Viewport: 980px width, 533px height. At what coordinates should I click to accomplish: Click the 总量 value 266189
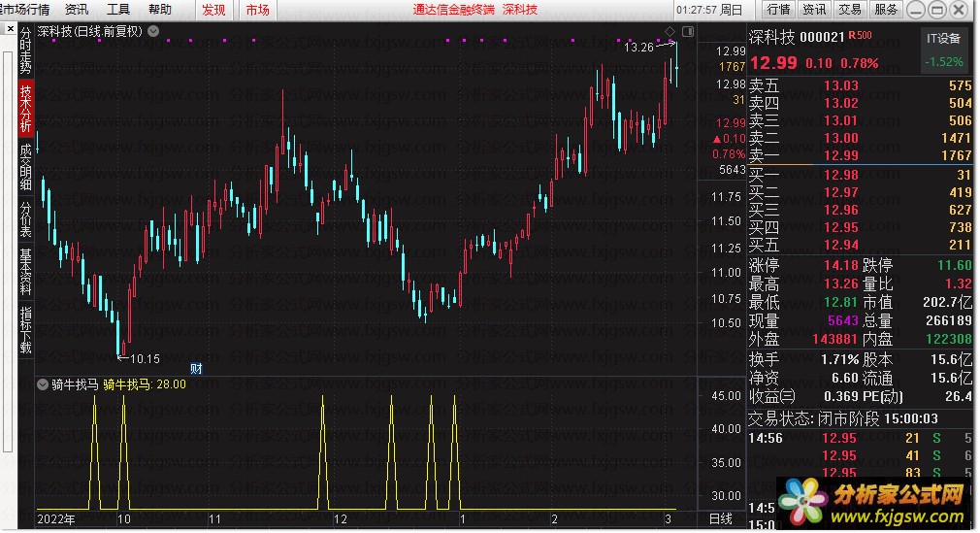(949, 321)
